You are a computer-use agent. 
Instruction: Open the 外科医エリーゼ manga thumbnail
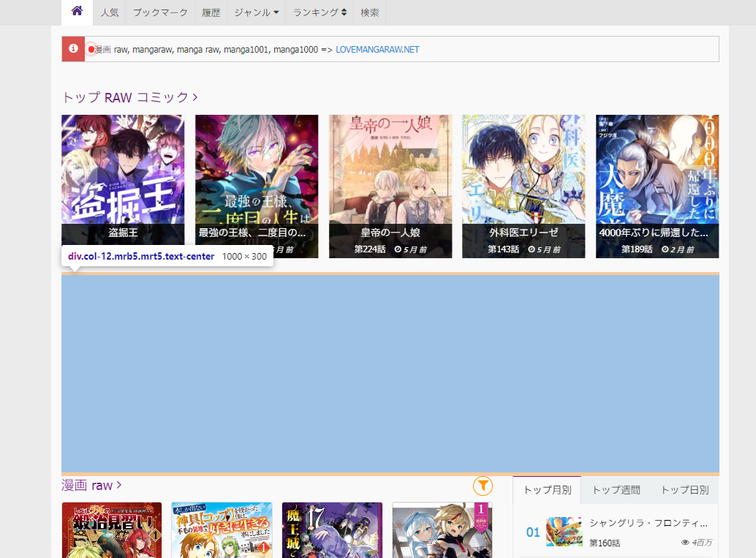(x=523, y=176)
